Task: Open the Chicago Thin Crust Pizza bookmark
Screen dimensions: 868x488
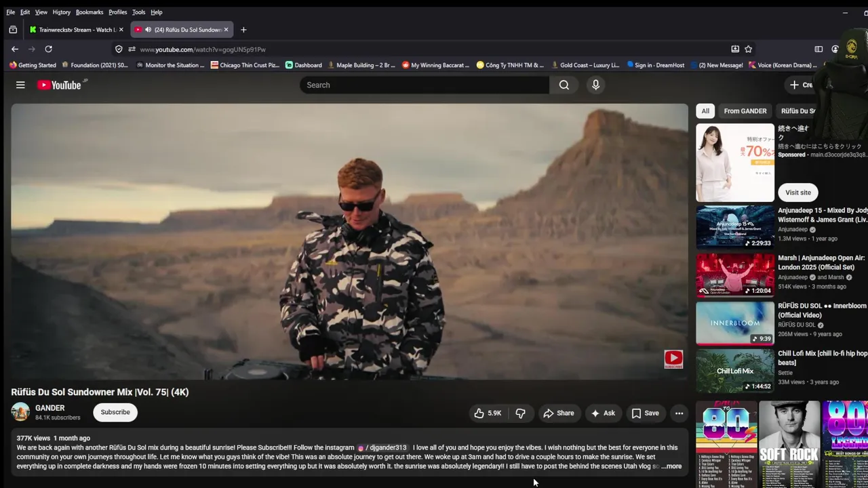Action: coord(245,65)
